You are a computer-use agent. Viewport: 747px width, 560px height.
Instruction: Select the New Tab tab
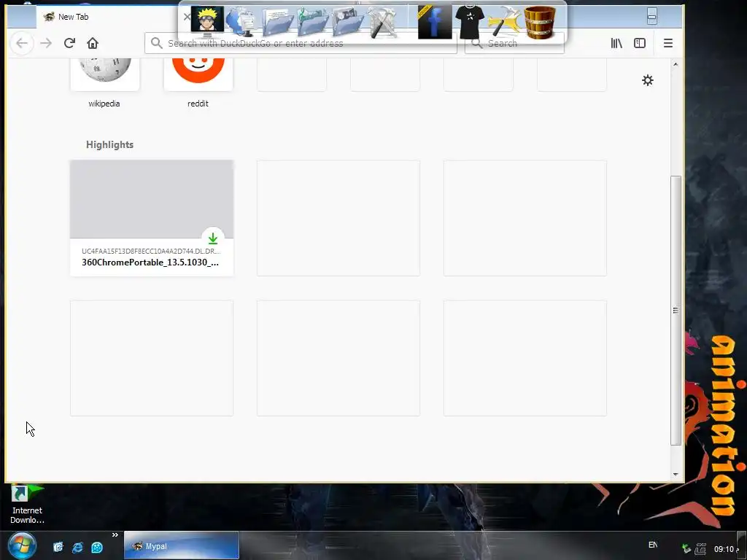click(115, 17)
